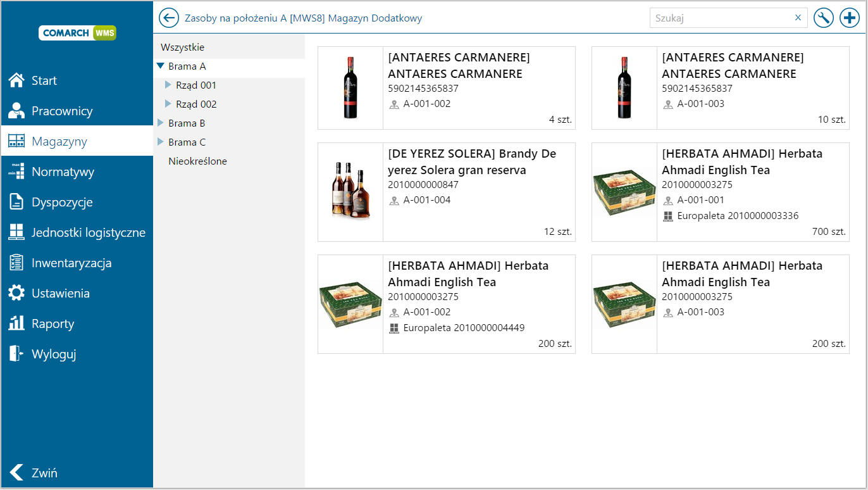Click the Raporty chart icon

point(16,324)
